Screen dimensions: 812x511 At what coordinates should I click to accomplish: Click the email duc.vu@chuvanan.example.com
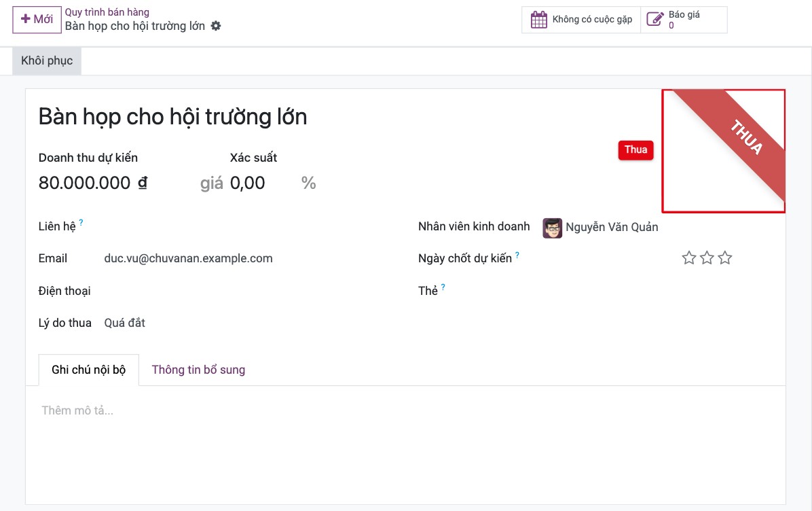(189, 258)
